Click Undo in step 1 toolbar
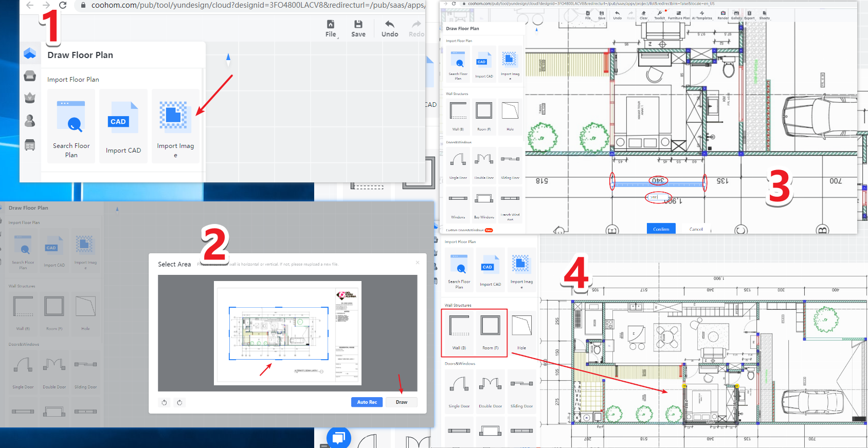Screen dimensions: 868x448 pos(390,29)
